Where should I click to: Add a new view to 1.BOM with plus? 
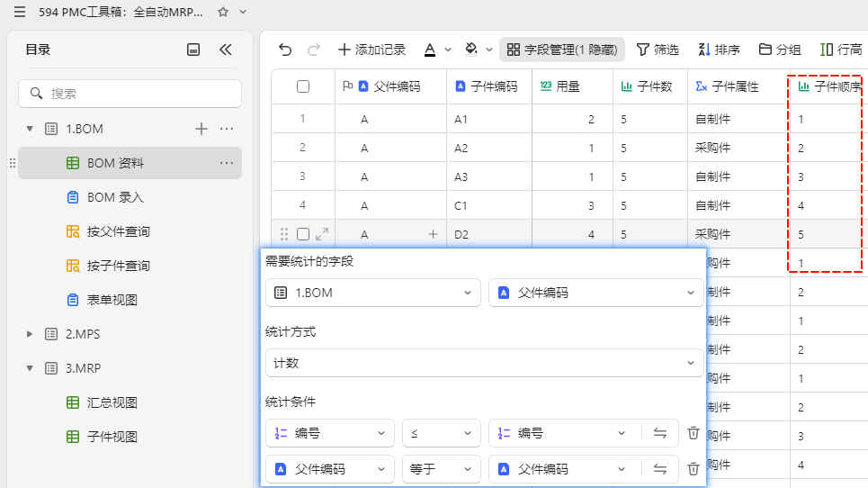coord(201,129)
